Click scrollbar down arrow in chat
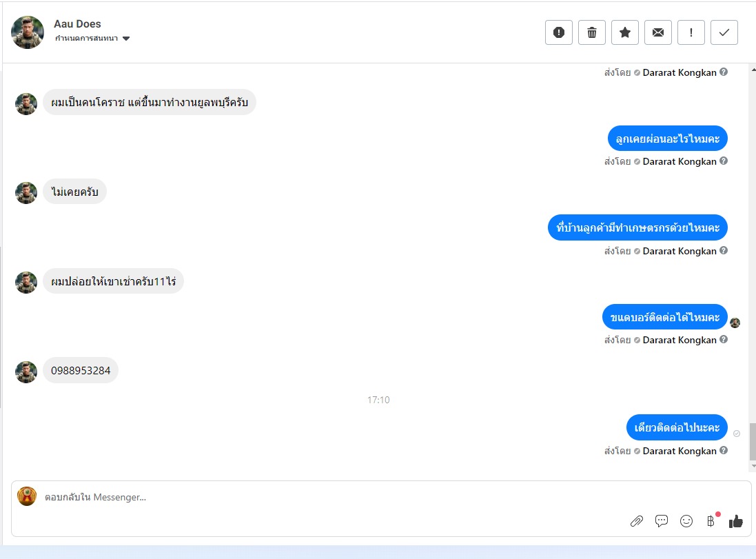The width and height of the screenshot is (756, 559). click(754, 467)
